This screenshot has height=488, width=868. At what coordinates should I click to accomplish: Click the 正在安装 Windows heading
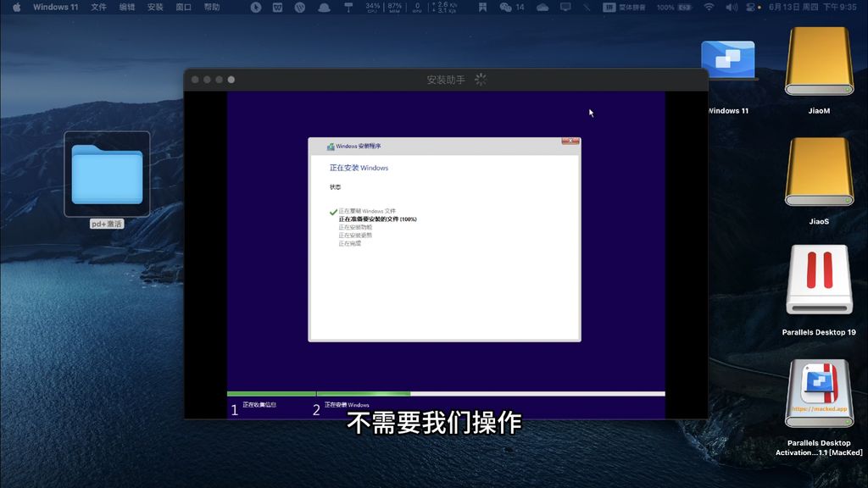359,168
